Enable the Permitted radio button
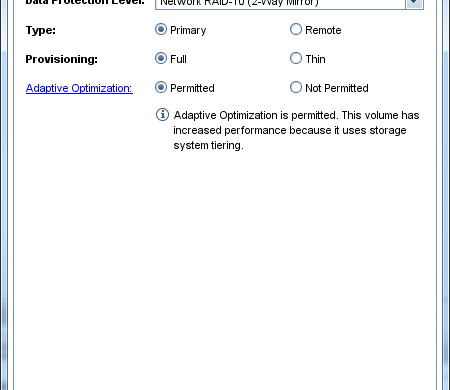This screenshot has width=450, height=390. click(x=161, y=87)
